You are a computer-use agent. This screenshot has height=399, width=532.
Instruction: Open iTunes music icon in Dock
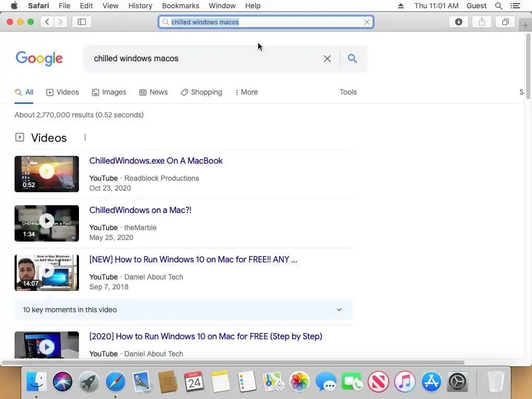tap(405, 382)
